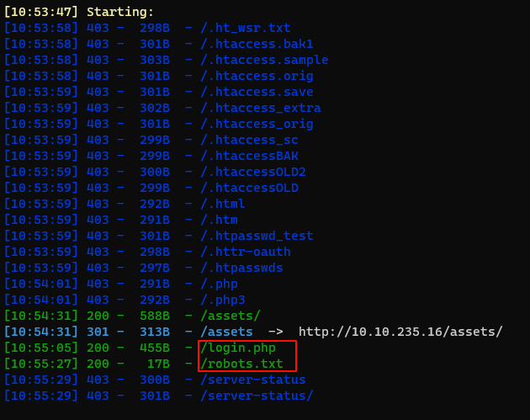This screenshot has width=530, height=420.
Task: Click the 455B size for login.php
Action: click(x=155, y=348)
